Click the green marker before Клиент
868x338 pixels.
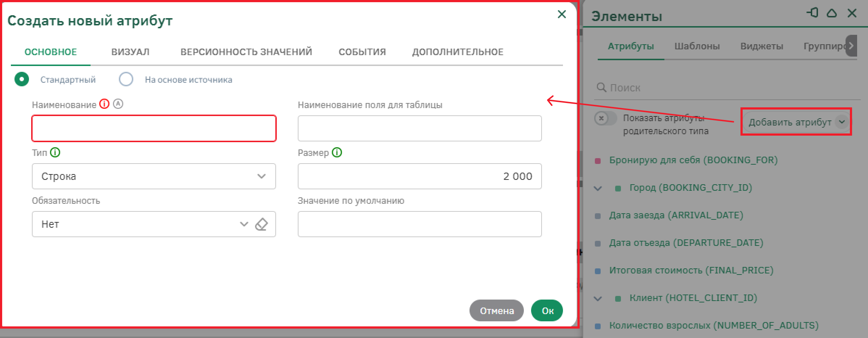pos(618,298)
